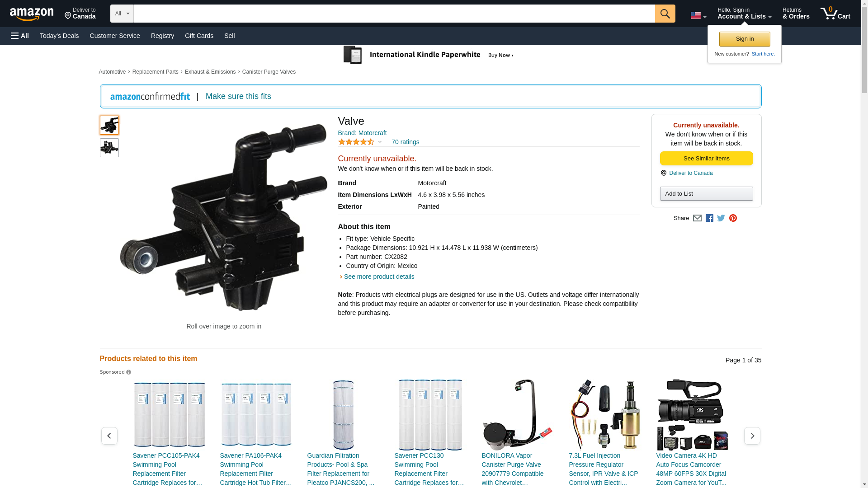Share product on Twitter icon

point(721,218)
